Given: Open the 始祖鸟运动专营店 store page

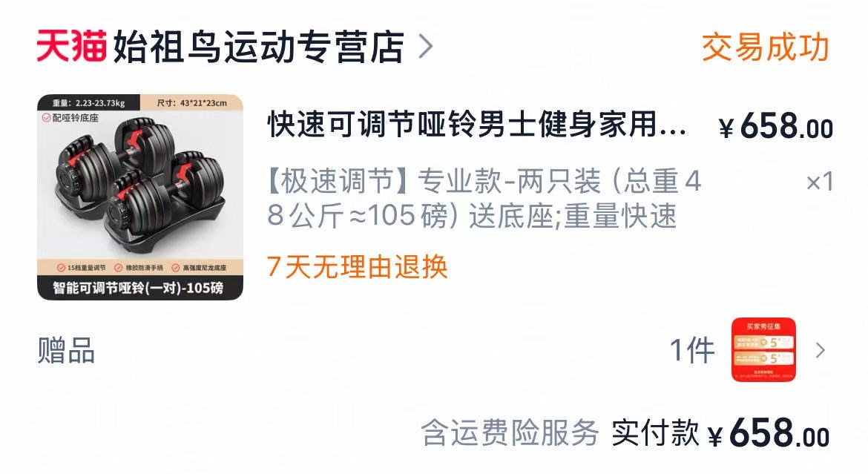Looking at the screenshot, I should click(x=258, y=47).
